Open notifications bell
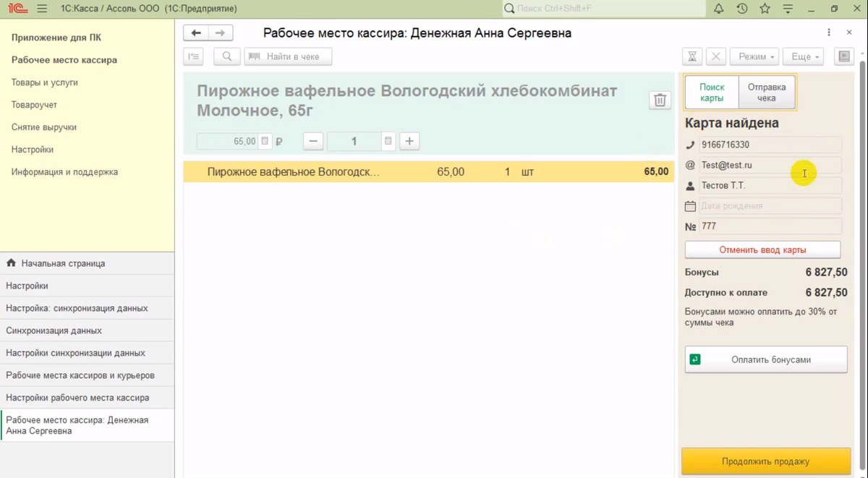 pos(718,9)
